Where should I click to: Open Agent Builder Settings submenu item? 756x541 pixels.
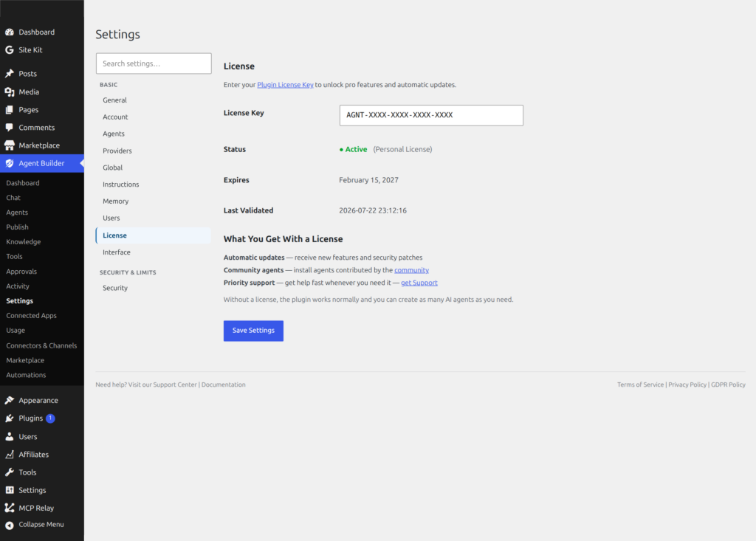(19, 301)
